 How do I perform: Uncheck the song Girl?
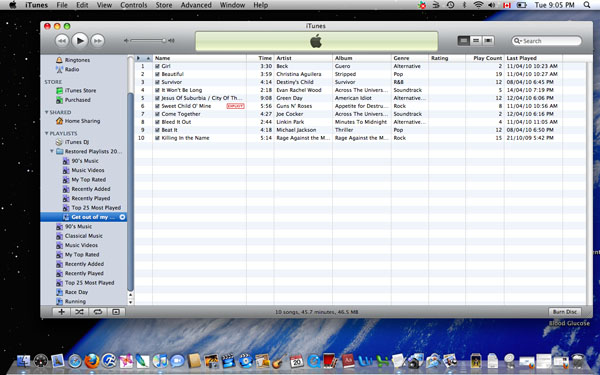pyautogui.click(x=157, y=66)
